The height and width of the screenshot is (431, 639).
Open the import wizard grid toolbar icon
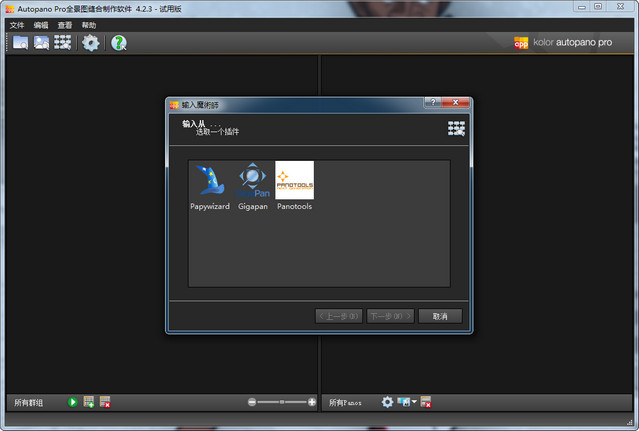tap(62, 42)
